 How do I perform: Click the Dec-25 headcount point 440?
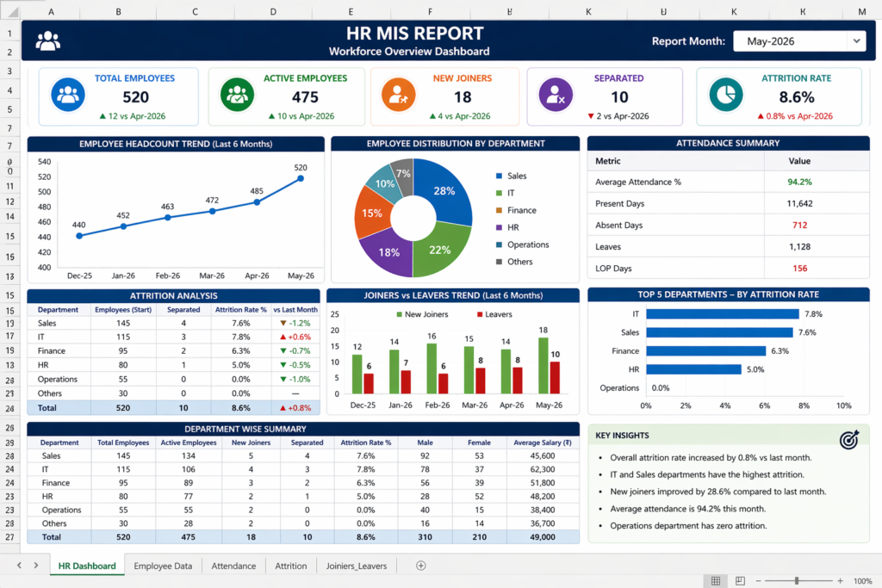coord(79,236)
